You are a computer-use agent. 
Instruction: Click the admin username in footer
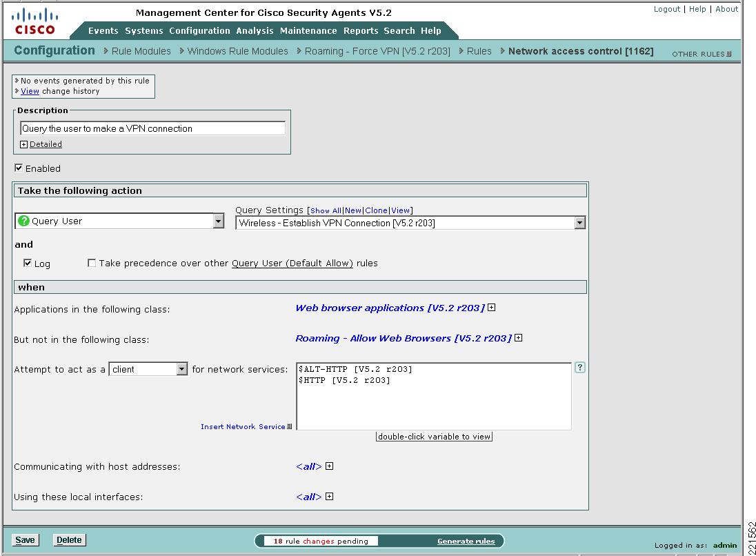[x=725, y=546]
